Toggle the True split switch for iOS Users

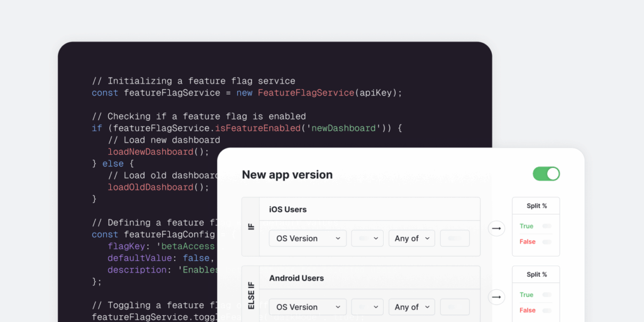point(547,226)
